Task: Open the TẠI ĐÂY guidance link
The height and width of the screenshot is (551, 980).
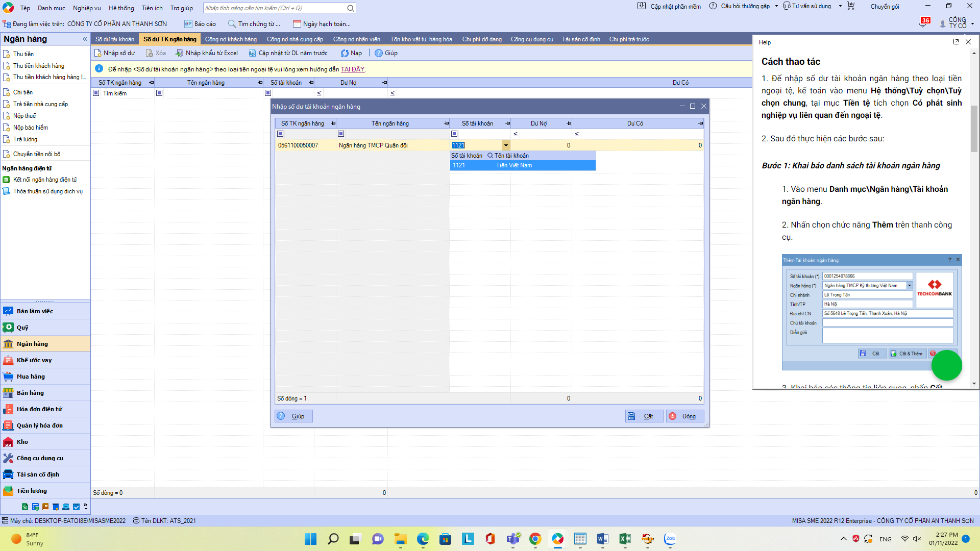Action: (x=353, y=69)
